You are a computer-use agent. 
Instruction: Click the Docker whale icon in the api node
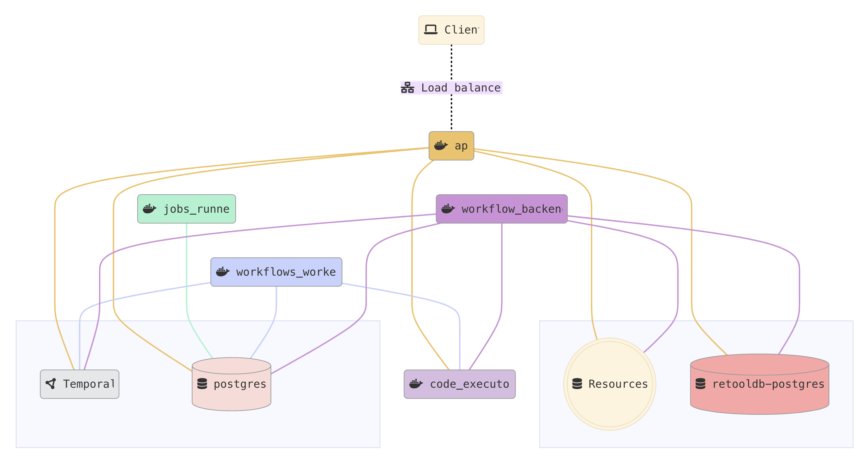coord(441,146)
